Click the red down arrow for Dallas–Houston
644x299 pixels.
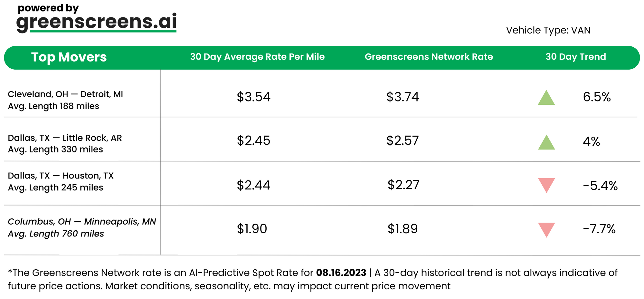click(546, 185)
